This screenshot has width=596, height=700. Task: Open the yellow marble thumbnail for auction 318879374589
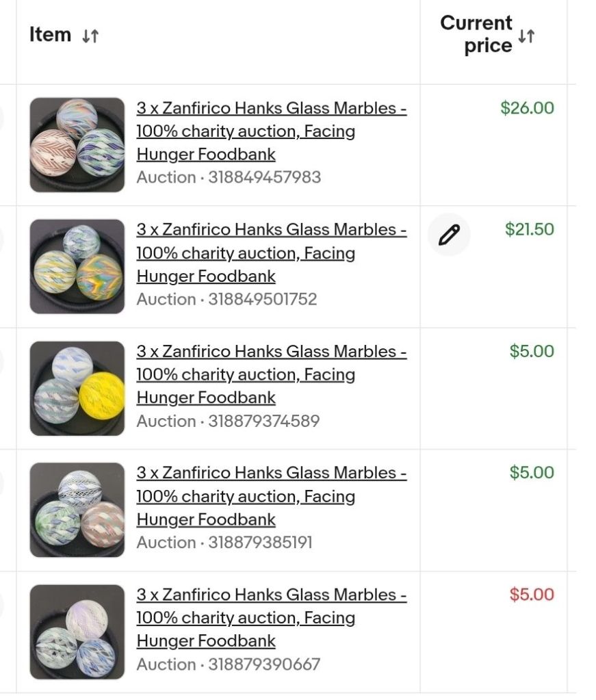[77, 389]
